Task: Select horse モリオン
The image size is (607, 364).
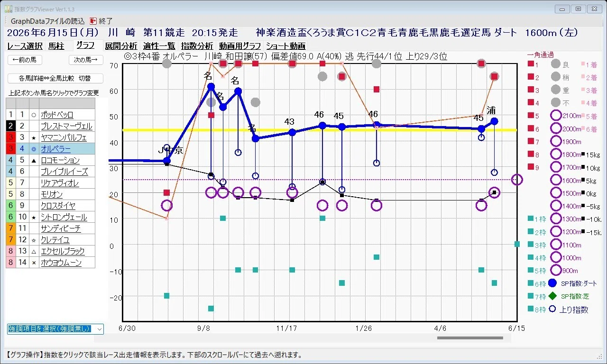Action: point(52,194)
